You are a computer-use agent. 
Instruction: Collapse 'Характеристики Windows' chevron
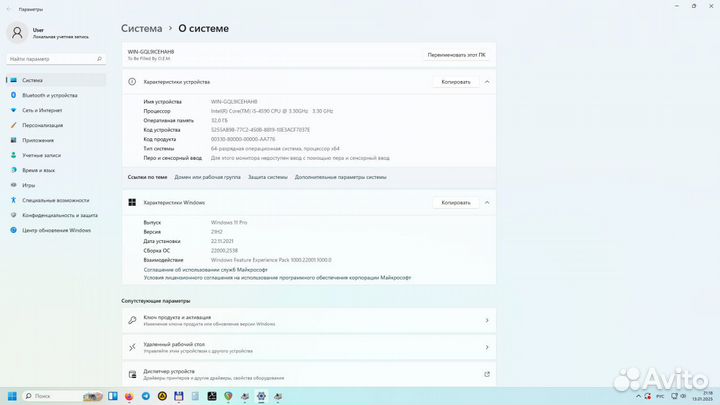[487, 202]
